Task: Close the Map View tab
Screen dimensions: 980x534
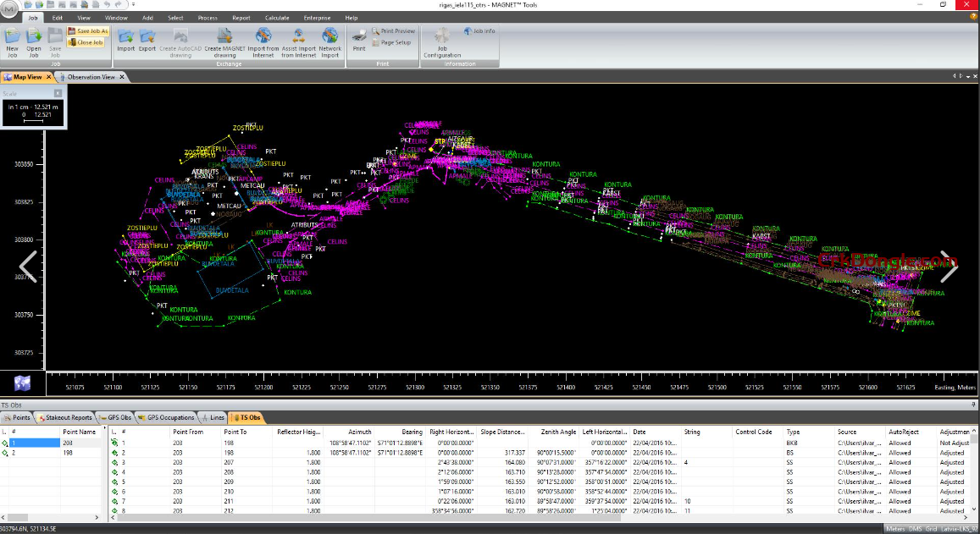Action: click(x=49, y=77)
